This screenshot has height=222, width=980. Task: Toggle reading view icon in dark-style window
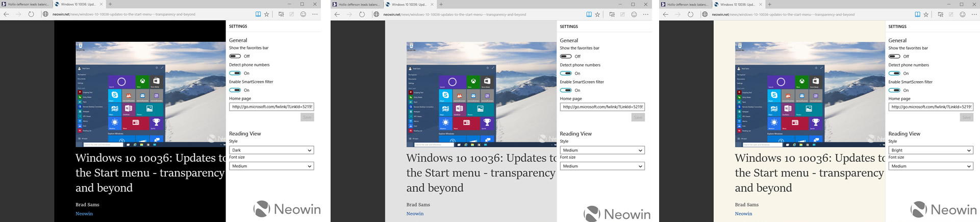tap(258, 14)
